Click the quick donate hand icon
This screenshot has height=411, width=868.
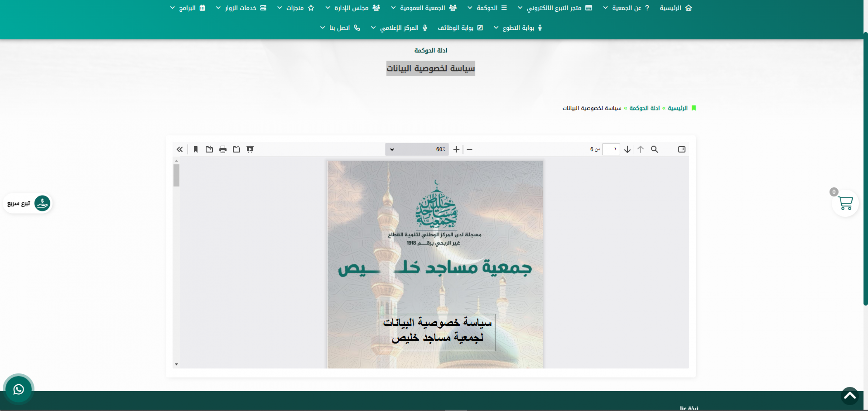[42, 203]
